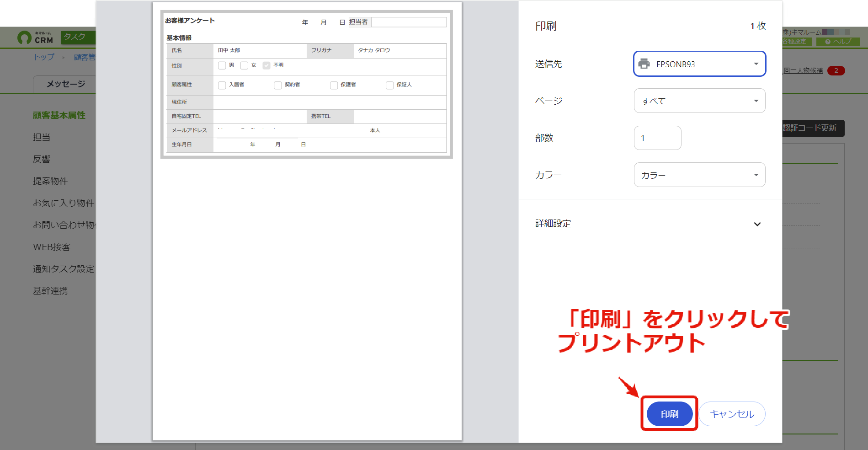This screenshot has height=450, width=868.
Task: Click the 本人 text in mail row
Action: click(x=375, y=130)
